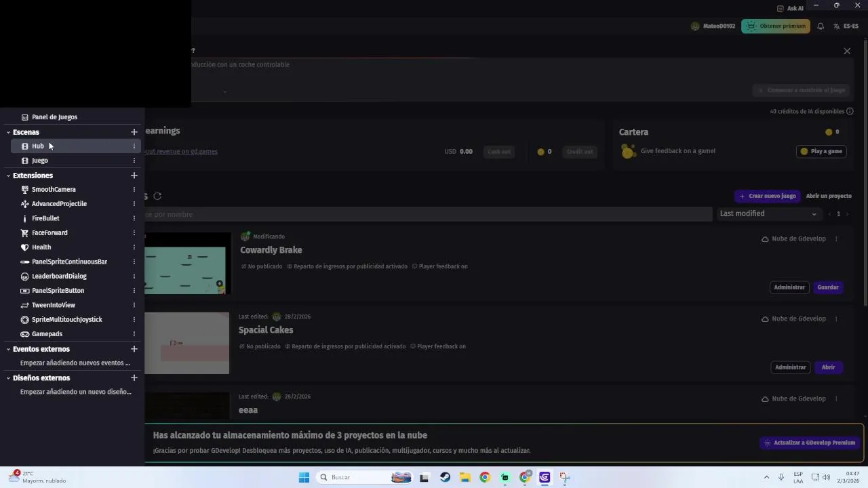The width and height of the screenshot is (868, 488).
Task: Click the project name search field
Action: [x=428, y=214]
